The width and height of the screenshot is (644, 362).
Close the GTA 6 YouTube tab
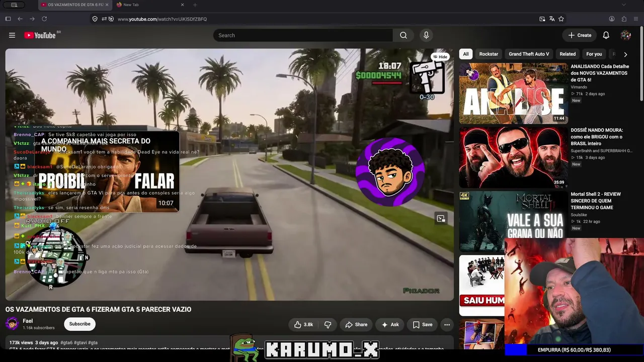[107, 5]
